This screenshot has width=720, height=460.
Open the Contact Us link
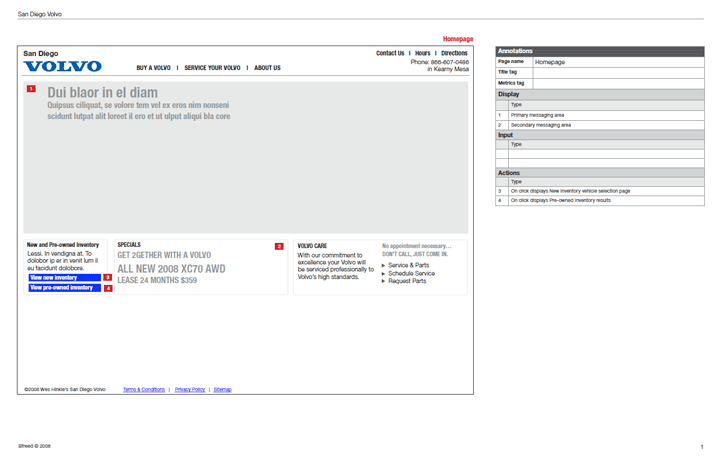coord(390,53)
